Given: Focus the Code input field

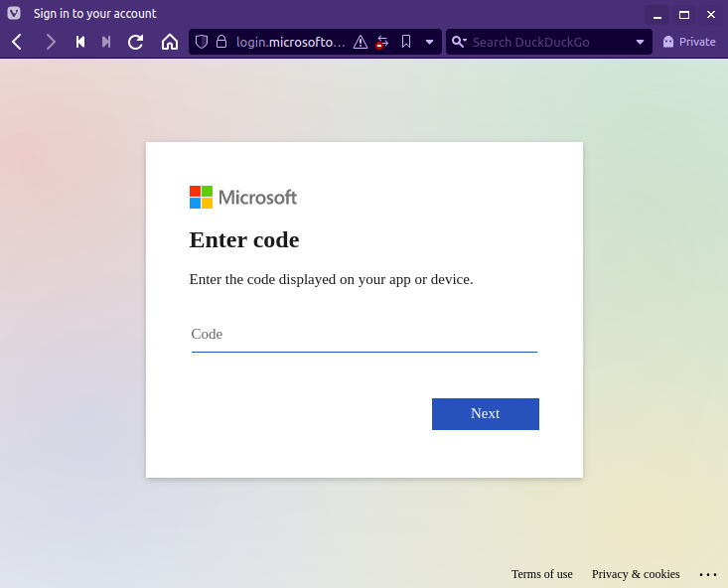Looking at the screenshot, I should click(364, 335).
